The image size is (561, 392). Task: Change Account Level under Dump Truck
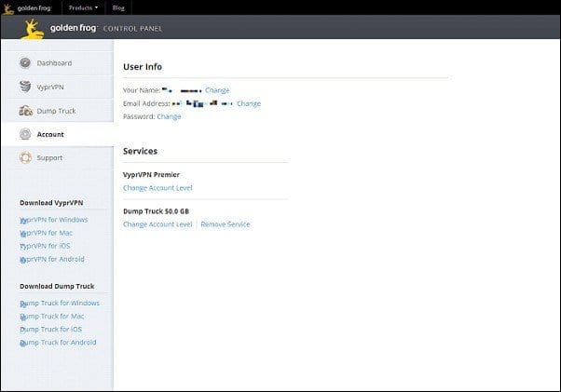(157, 224)
